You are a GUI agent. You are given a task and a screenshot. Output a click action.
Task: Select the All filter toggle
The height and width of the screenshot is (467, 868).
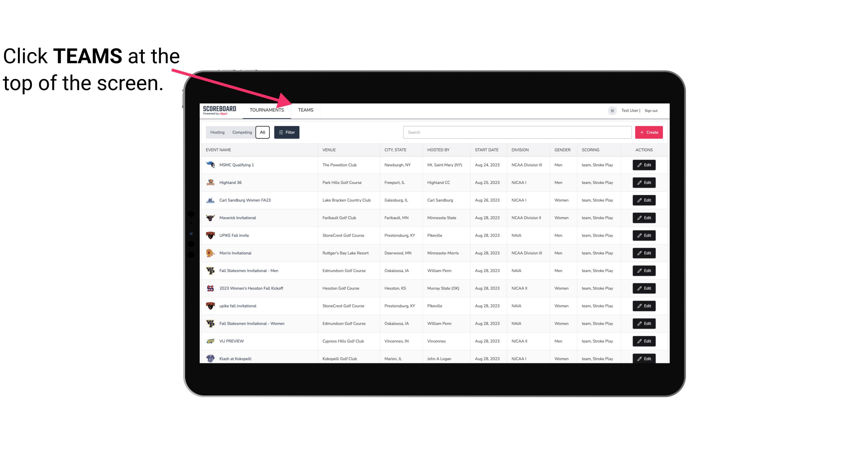pyautogui.click(x=262, y=132)
